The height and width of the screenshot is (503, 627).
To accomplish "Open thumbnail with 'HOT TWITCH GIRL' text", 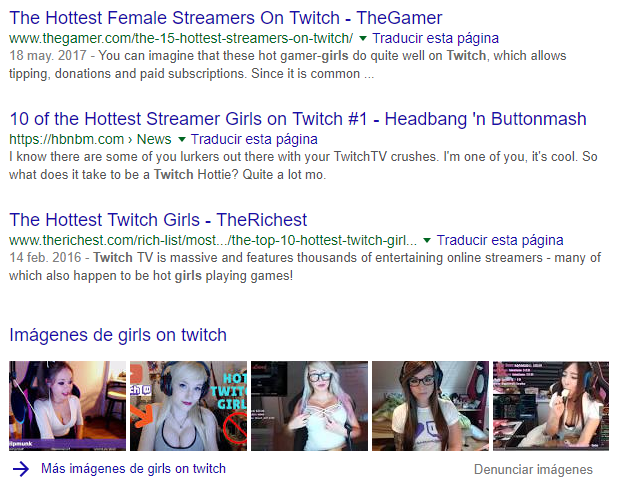I will (x=188, y=406).
